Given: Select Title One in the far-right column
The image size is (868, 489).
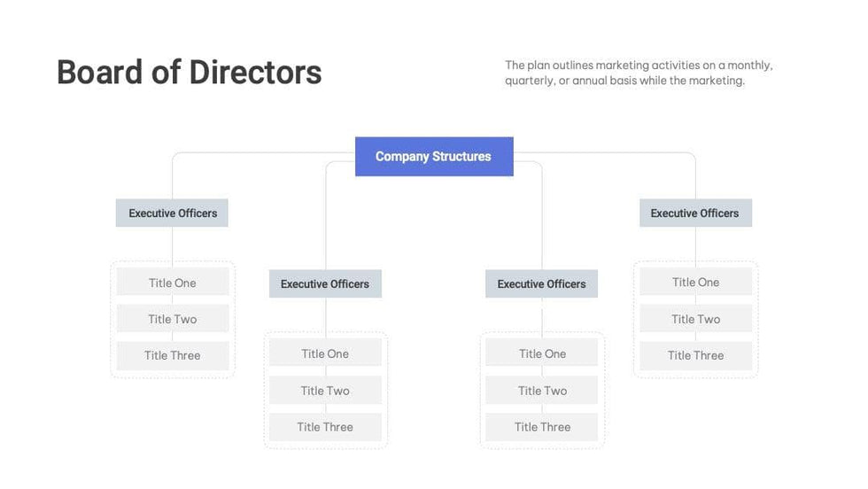Looking at the screenshot, I should tap(695, 283).
